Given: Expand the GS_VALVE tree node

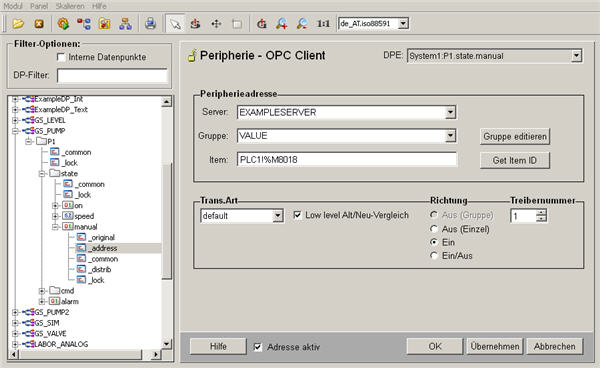Looking at the screenshot, I should click(15, 334).
